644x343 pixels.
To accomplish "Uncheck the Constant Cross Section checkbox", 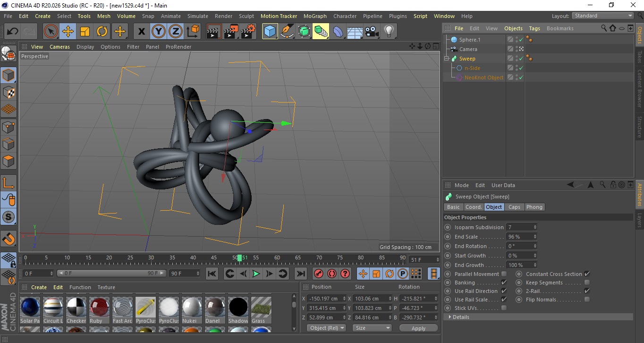I will (587, 274).
